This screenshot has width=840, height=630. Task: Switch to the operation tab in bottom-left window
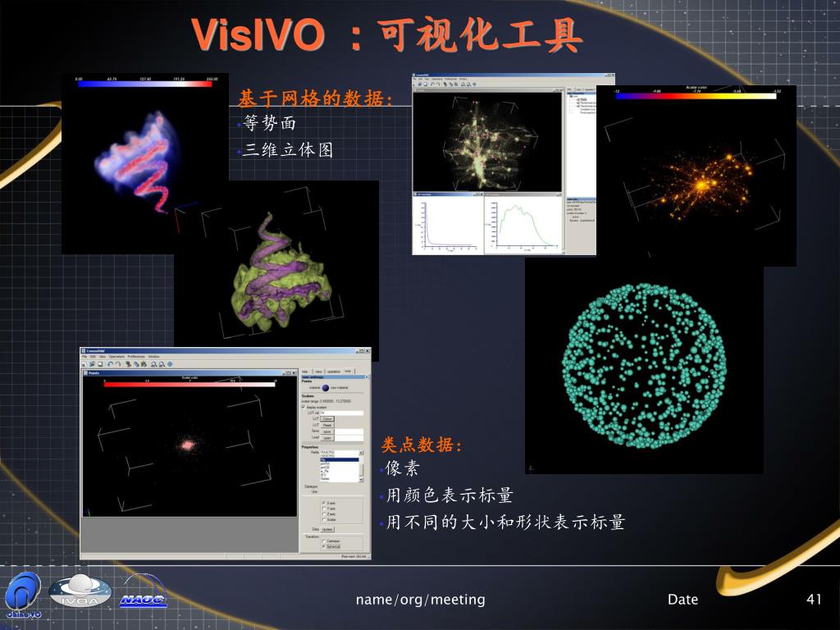[x=334, y=372]
